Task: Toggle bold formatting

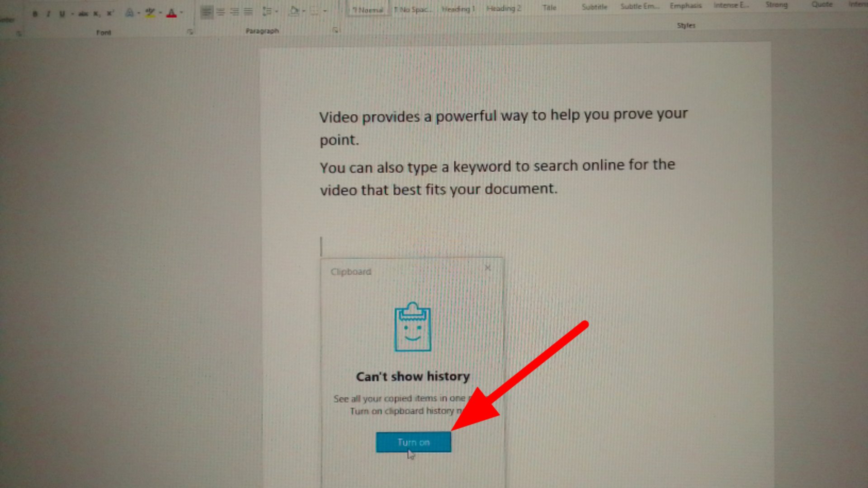Action: [x=35, y=14]
